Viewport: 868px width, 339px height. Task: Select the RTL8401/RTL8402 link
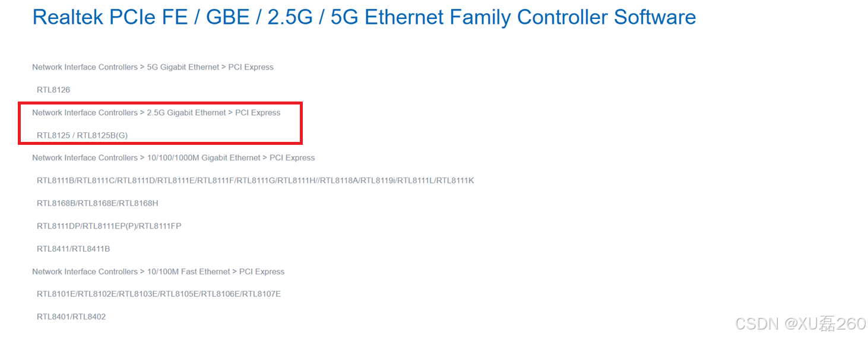pyautogui.click(x=71, y=317)
